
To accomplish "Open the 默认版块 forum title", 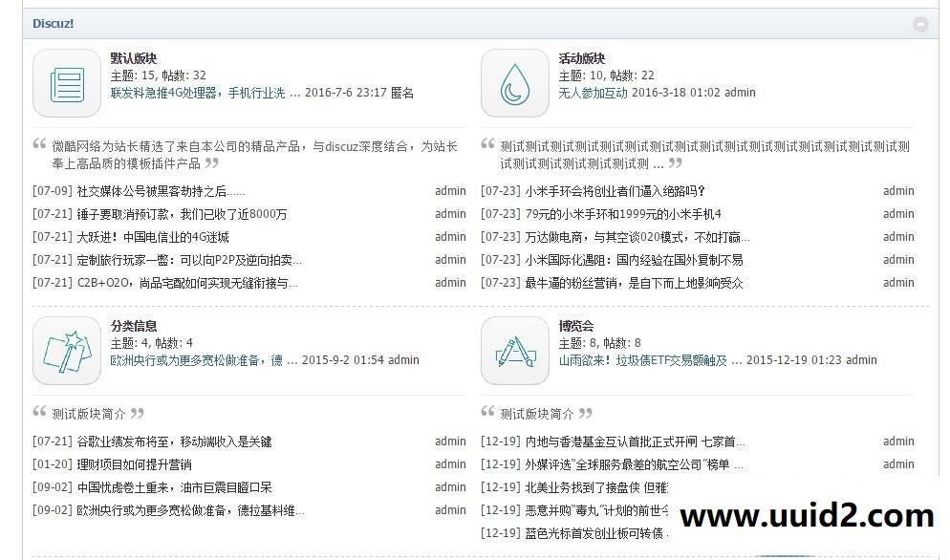I will [134, 58].
